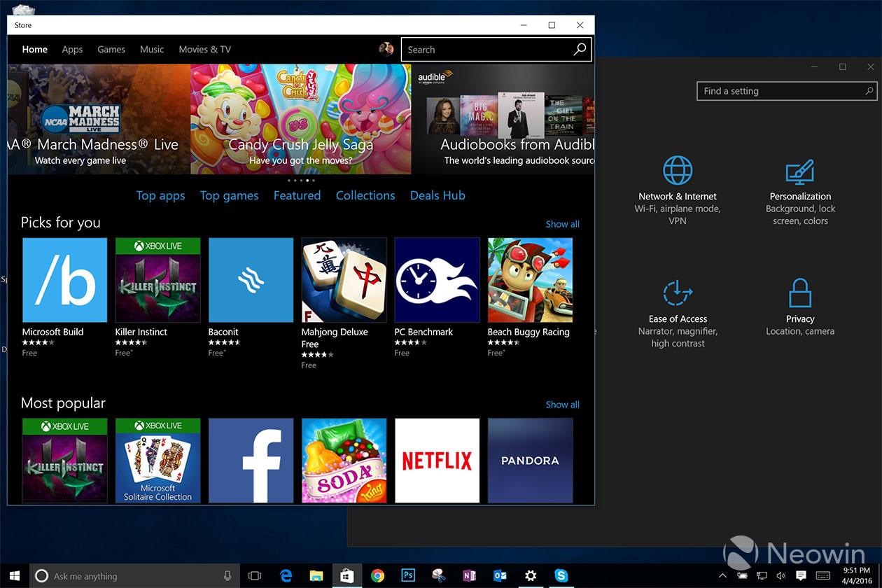882x588 pixels.
Task: Show all Picks for you
Action: coord(562,223)
